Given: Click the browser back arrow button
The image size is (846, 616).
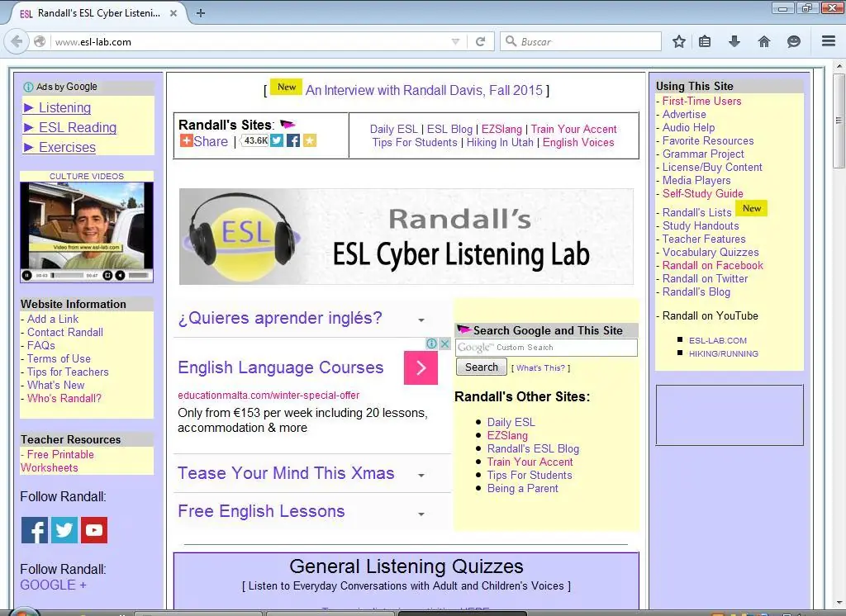Looking at the screenshot, I should click(x=17, y=41).
